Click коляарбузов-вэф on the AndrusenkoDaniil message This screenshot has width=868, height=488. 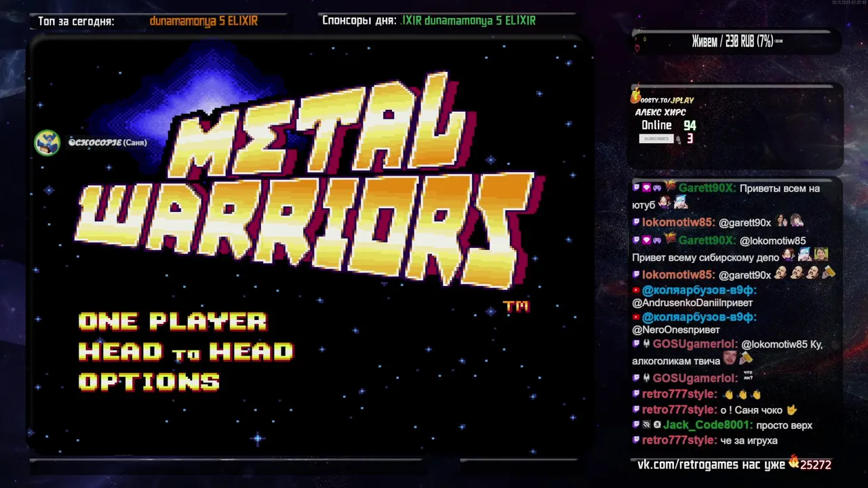click(x=699, y=290)
